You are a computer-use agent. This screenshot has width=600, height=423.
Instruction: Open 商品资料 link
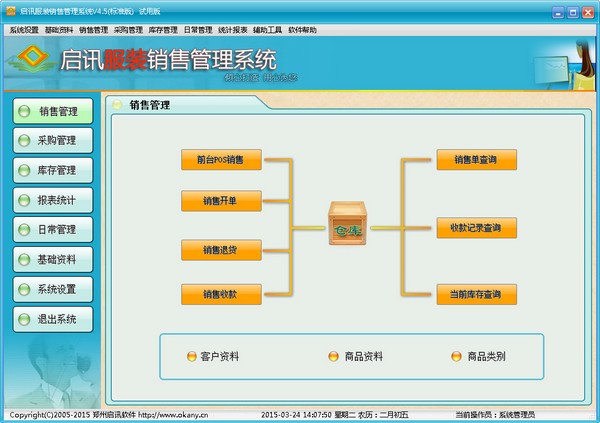(x=364, y=357)
